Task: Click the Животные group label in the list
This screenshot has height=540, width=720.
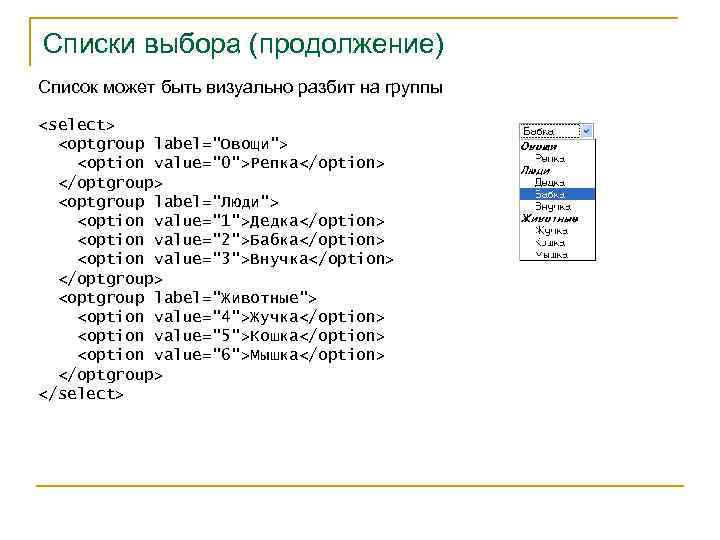Action: (x=550, y=219)
